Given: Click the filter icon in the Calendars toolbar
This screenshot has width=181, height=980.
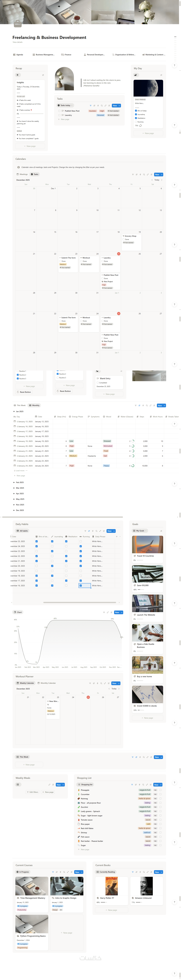Looking at the screenshot, I should coord(133,175).
